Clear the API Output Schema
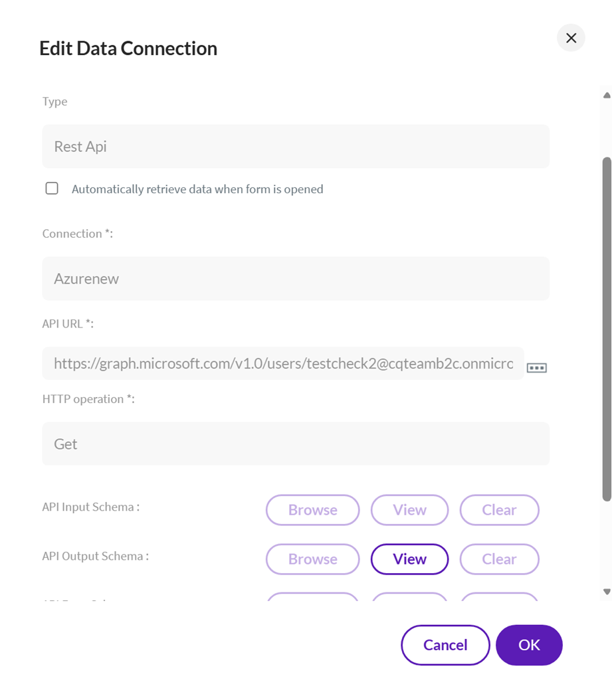This screenshot has height=700, width=612. (x=499, y=559)
